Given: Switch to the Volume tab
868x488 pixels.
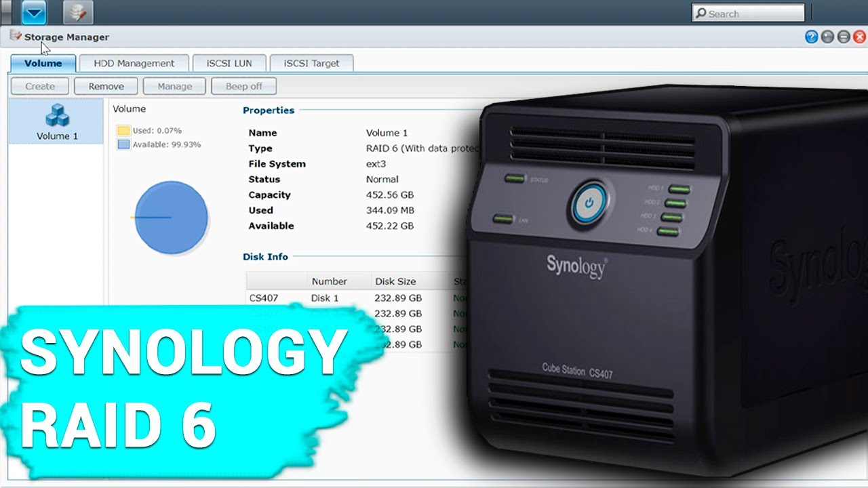Looking at the screenshot, I should (x=43, y=63).
